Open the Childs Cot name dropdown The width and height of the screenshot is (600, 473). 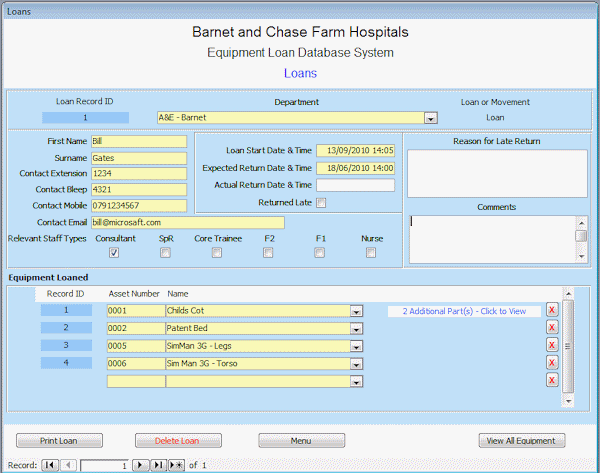pos(356,311)
